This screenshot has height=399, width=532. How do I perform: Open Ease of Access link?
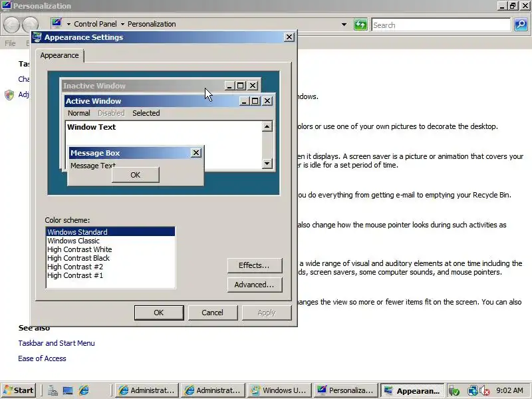42,358
